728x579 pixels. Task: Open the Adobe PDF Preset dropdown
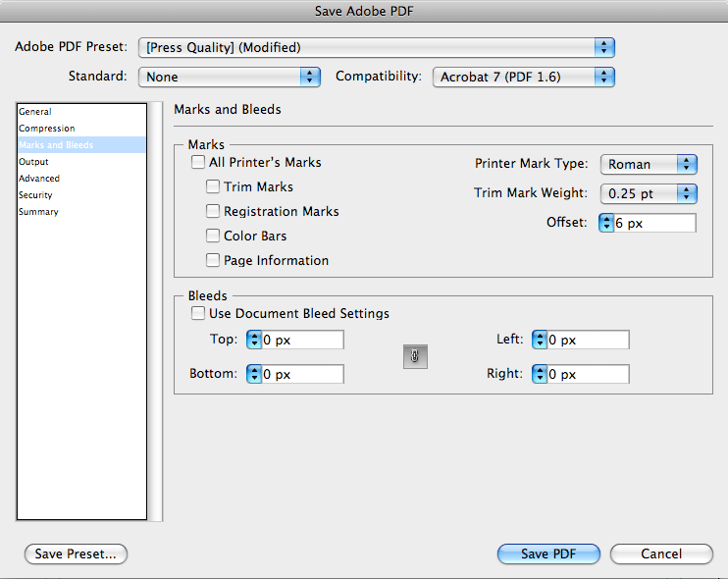point(377,47)
